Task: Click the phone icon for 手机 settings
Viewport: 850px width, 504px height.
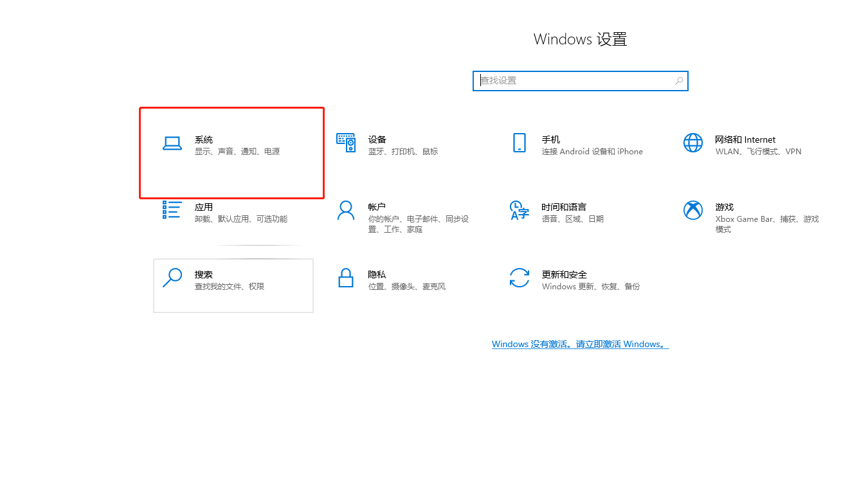Action: pyautogui.click(x=520, y=143)
